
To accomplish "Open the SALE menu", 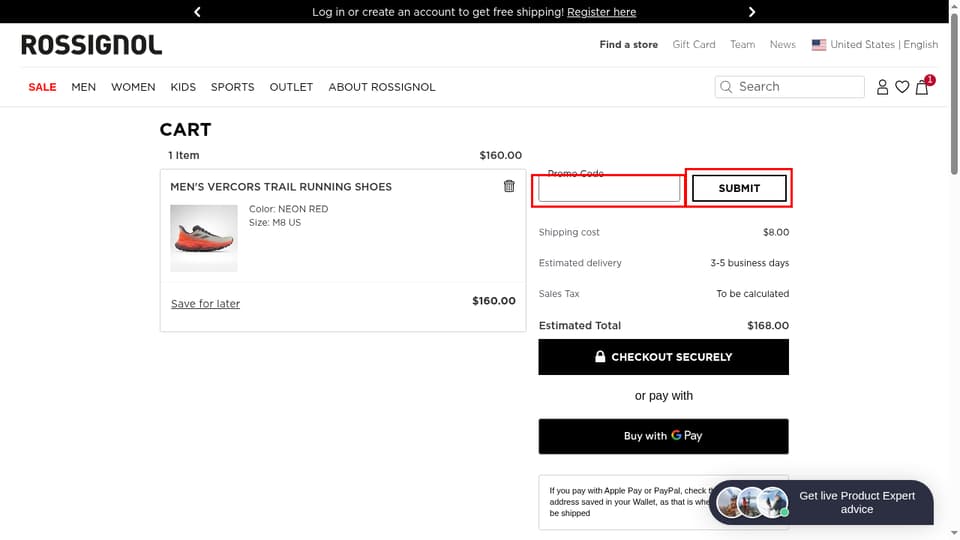I will coord(42,87).
